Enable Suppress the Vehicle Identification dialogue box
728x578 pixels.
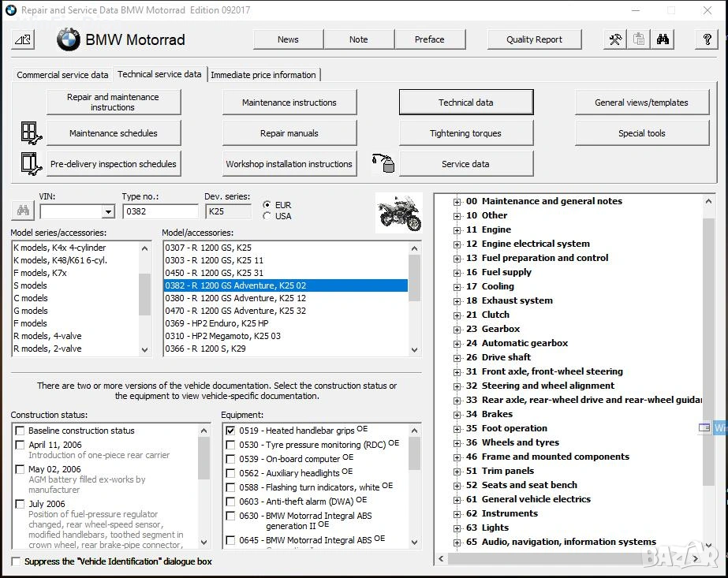17,561
